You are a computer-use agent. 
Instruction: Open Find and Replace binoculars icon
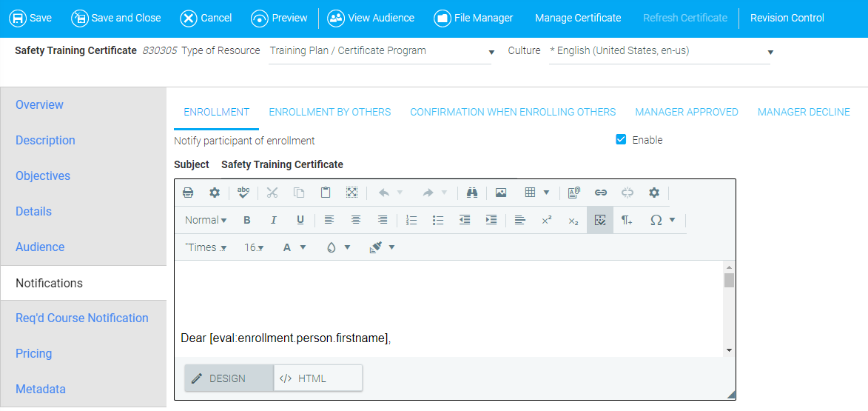tap(472, 193)
